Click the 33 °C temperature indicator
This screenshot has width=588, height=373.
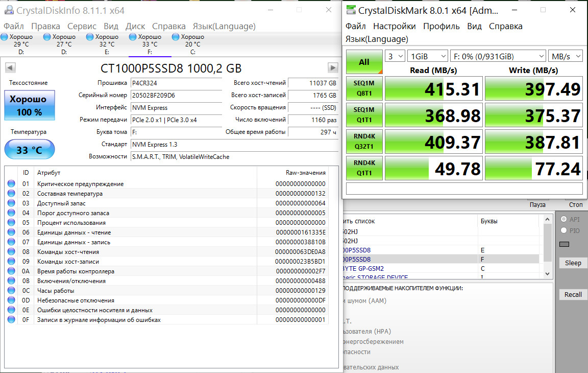tap(30, 150)
